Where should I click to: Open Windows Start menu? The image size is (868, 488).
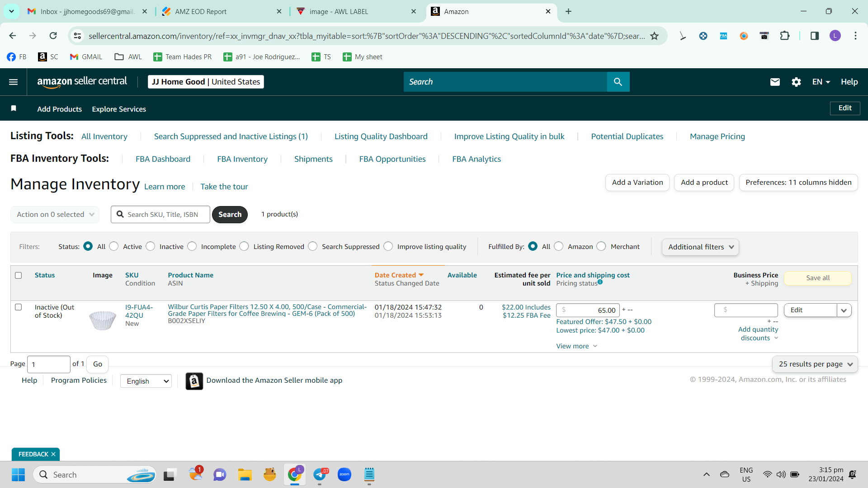click(x=18, y=474)
